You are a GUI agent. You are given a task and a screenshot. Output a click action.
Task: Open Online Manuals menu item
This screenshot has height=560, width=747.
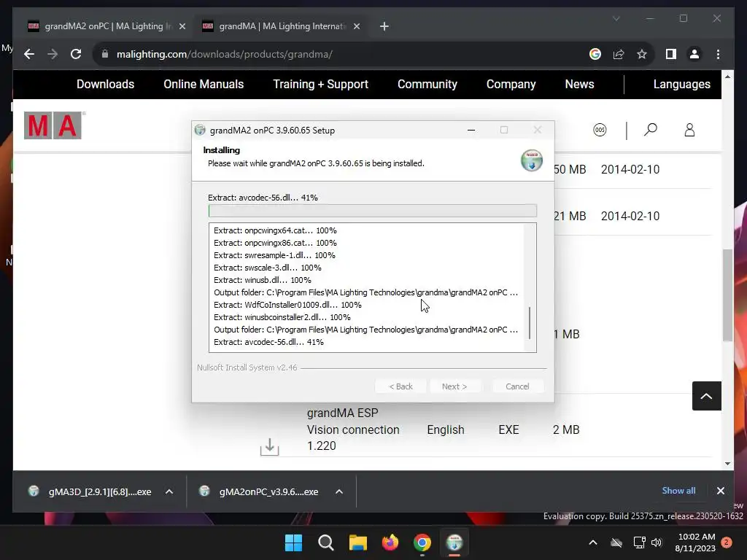(204, 85)
